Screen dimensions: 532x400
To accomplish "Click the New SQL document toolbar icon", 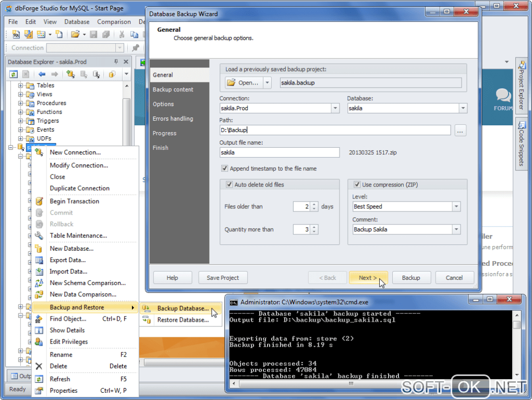I will coord(16,34).
